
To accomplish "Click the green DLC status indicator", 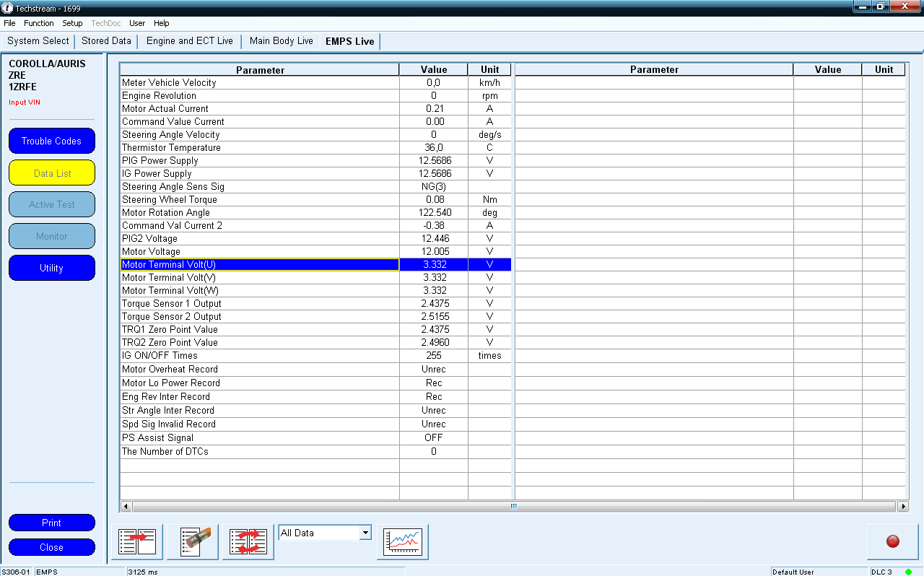I will [908, 572].
